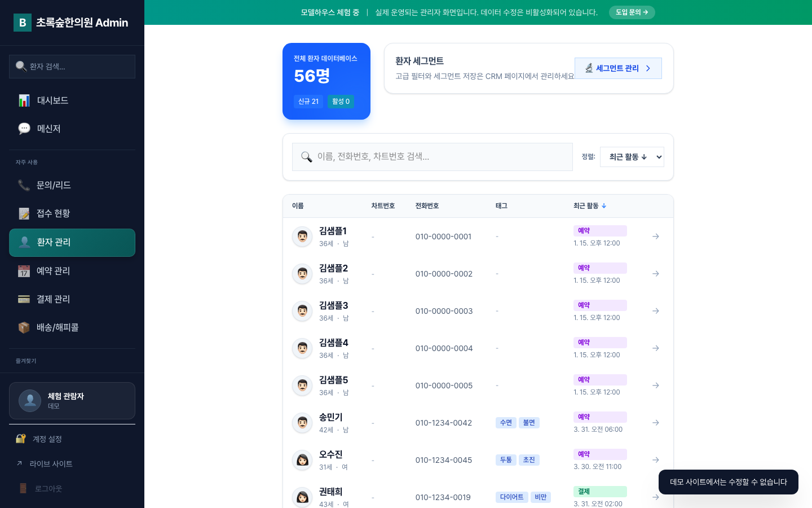812x508 pixels.
Task: Click the calendar icon beside 예약 관리
Action: (x=24, y=271)
